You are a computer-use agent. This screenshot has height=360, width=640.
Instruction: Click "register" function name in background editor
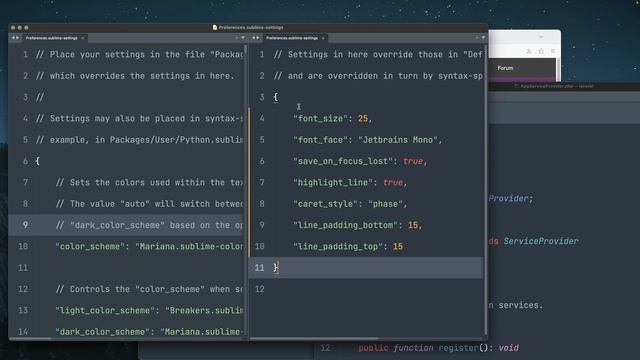tap(458, 348)
